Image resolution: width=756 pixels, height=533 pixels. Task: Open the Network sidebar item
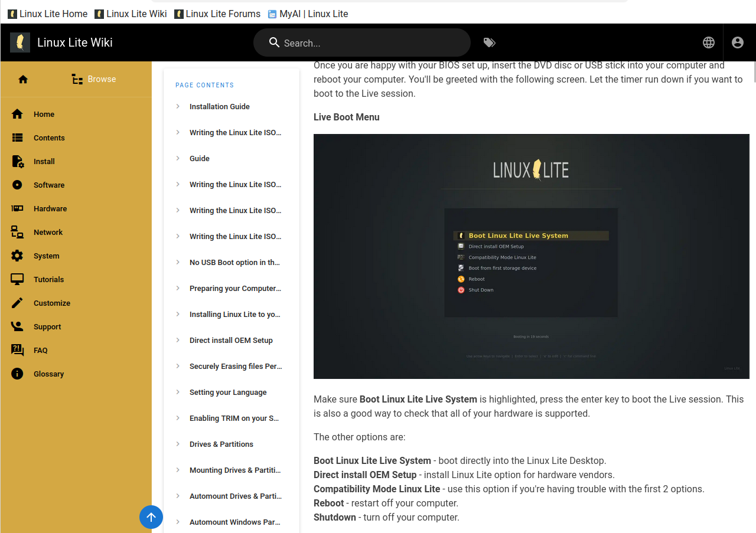click(76, 233)
